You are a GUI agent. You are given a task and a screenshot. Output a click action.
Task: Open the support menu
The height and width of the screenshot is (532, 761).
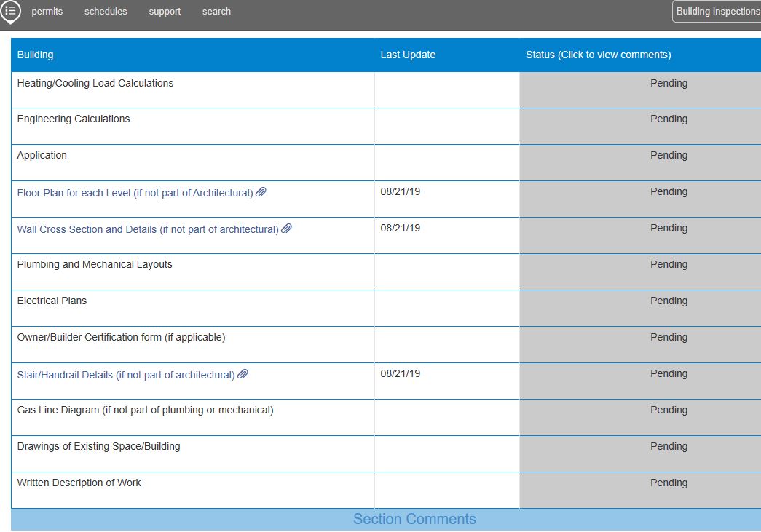[x=165, y=11]
